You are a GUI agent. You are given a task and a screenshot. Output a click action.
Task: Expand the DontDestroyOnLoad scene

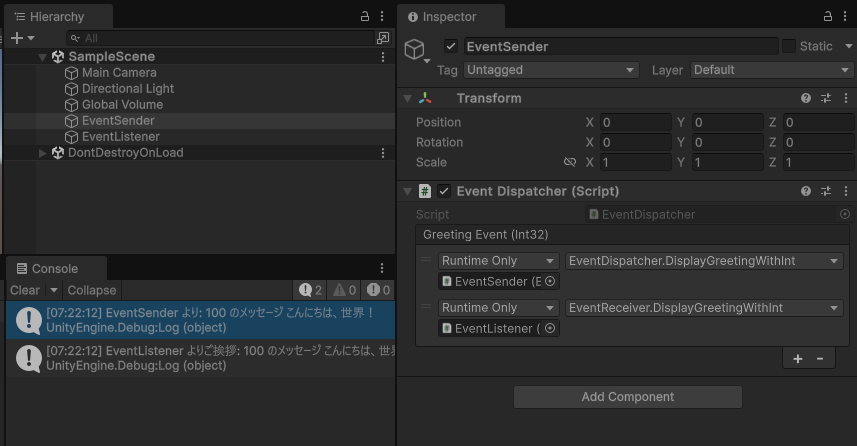pos(43,153)
